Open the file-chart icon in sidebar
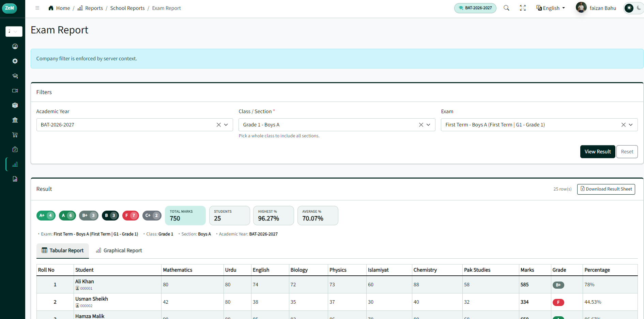This screenshot has height=319, width=644. 15,179
